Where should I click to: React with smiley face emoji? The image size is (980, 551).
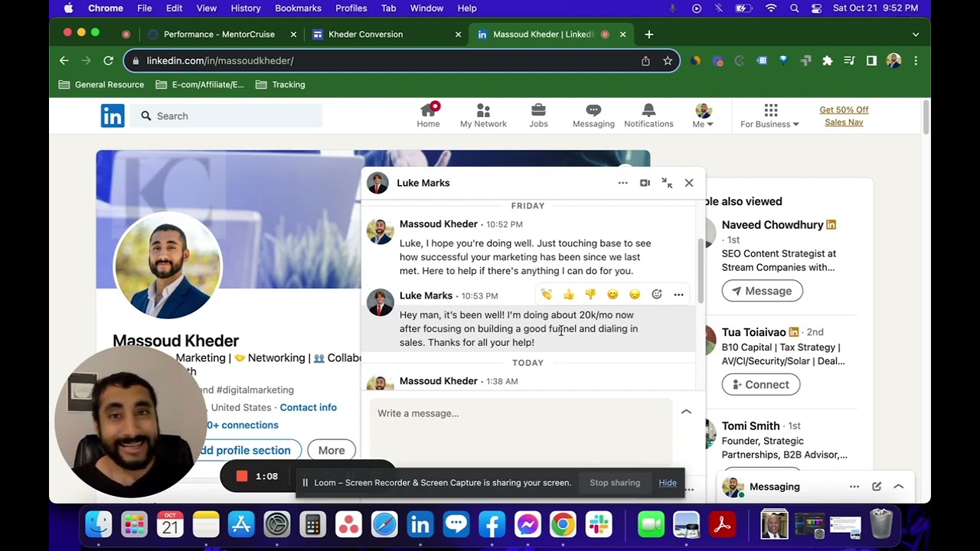[612, 295]
